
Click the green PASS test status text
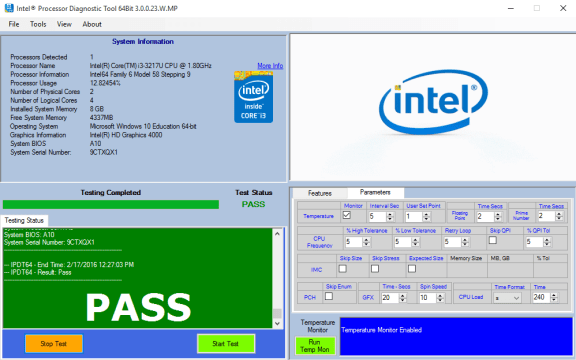coord(253,204)
